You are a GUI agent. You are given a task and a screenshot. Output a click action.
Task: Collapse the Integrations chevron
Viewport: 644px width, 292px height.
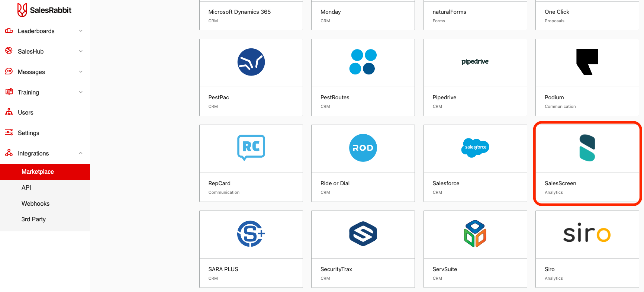(x=81, y=153)
